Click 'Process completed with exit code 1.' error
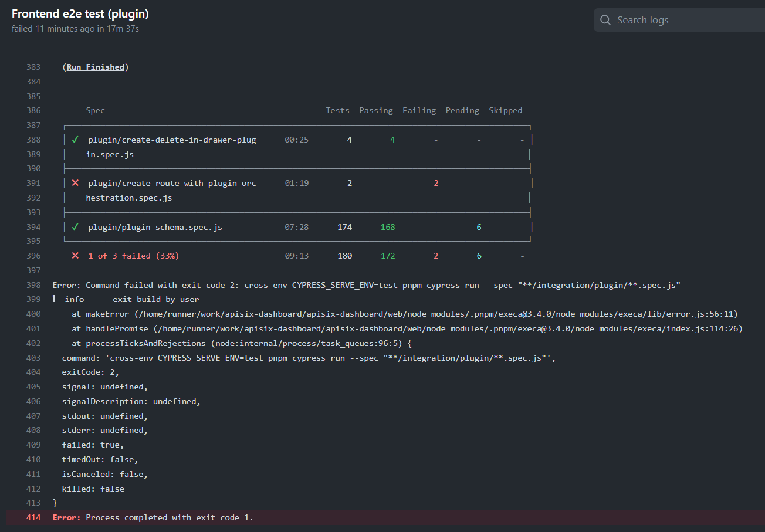The height and width of the screenshot is (532, 765). click(x=170, y=517)
